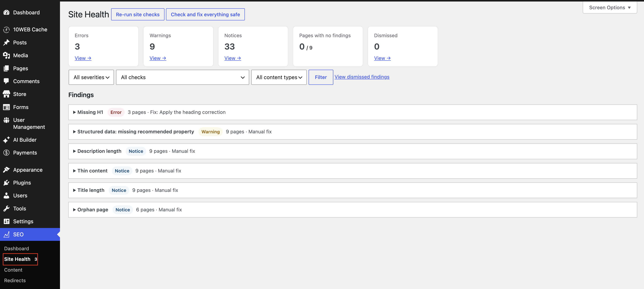The image size is (644, 289).
Task: Click the SEO chart icon
Action: click(6, 234)
